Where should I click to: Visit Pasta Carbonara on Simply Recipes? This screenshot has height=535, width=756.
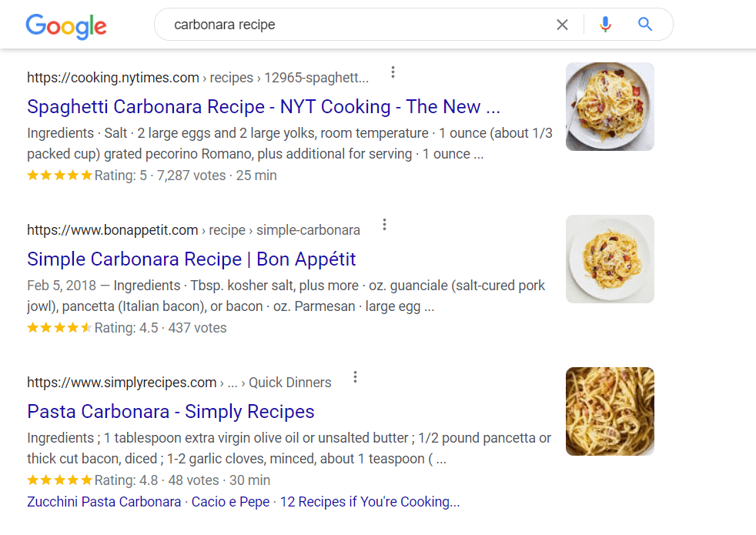point(170,412)
